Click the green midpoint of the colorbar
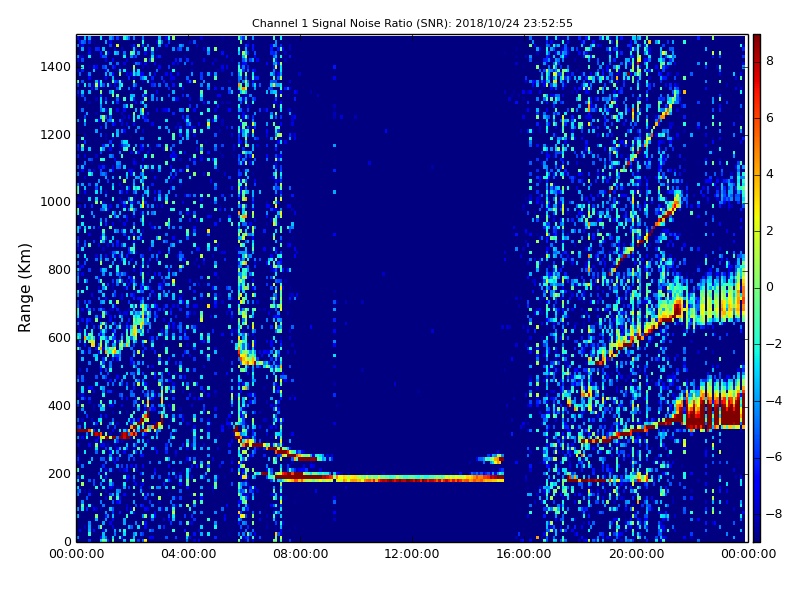The image size is (800, 600). click(x=757, y=288)
